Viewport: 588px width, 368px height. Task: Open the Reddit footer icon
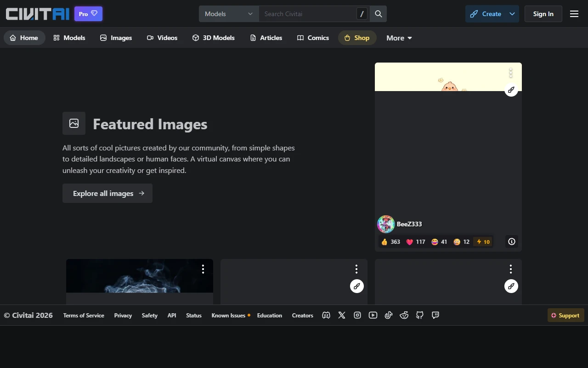point(404,315)
